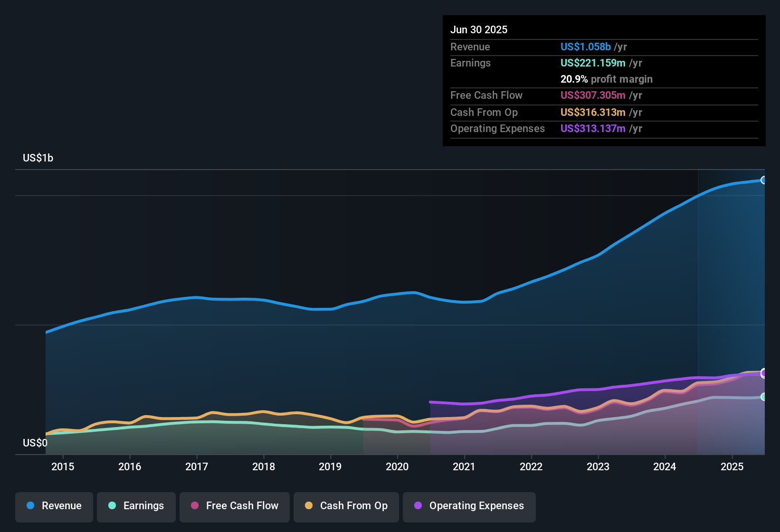
Task: Select the teal Earnings dot icon
Action: pos(112,506)
